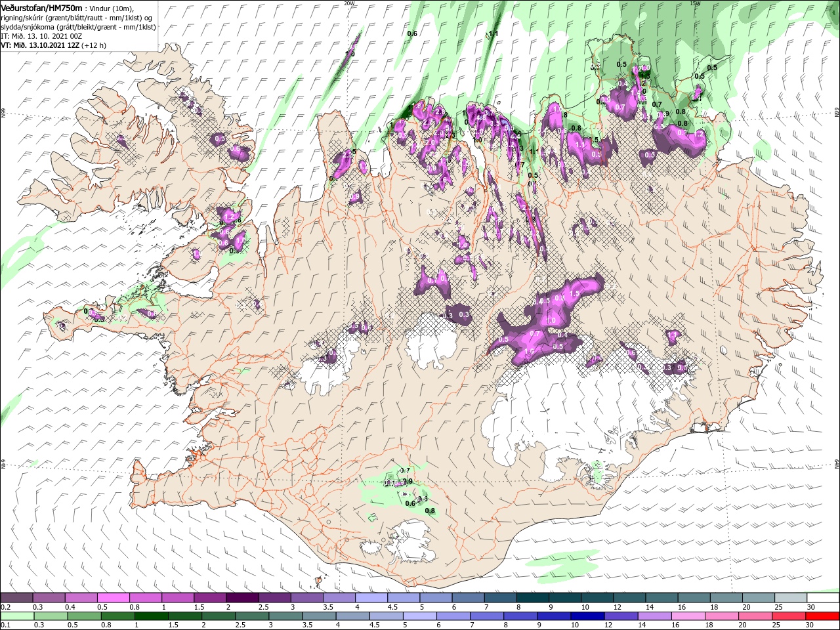The image size is (840, 630).
Task: Select the darkest green rain-legend swatch at 1
Action: click(150, 616)
